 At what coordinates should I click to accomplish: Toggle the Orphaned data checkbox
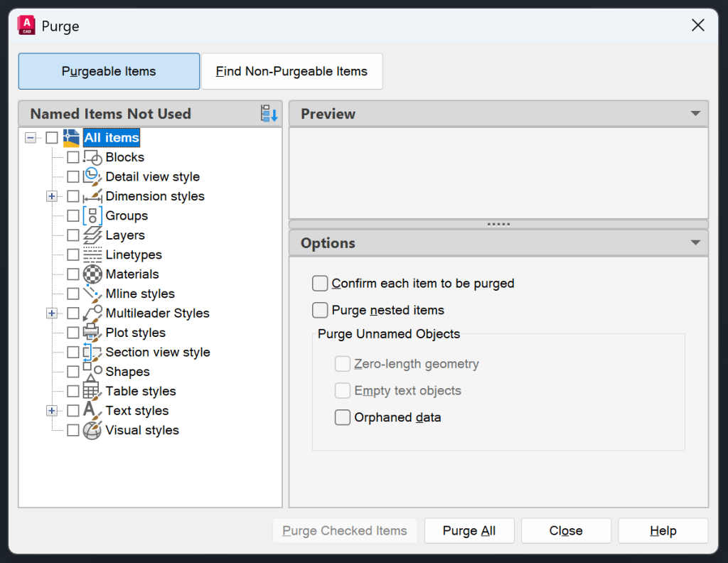pos(343,417)
